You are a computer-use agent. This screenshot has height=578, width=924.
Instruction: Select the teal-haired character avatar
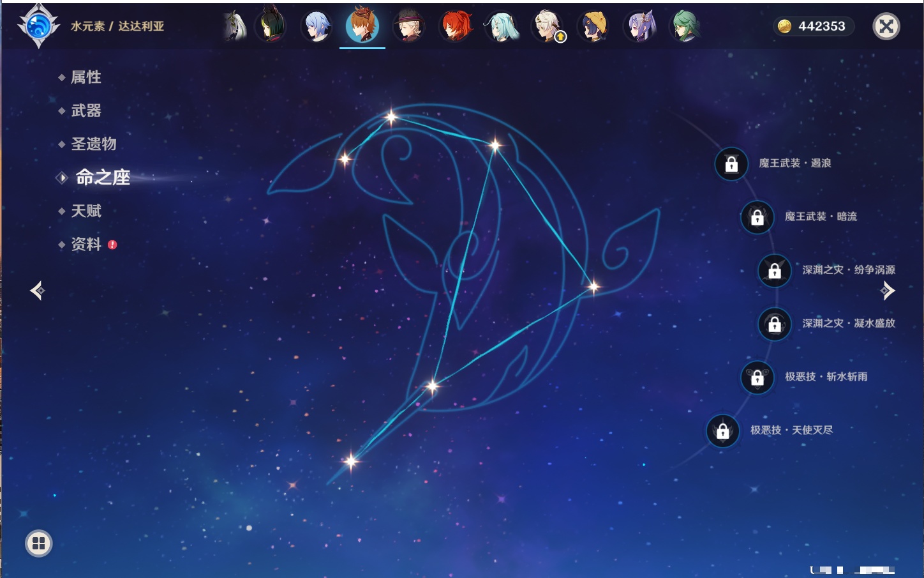coord(502,27)
